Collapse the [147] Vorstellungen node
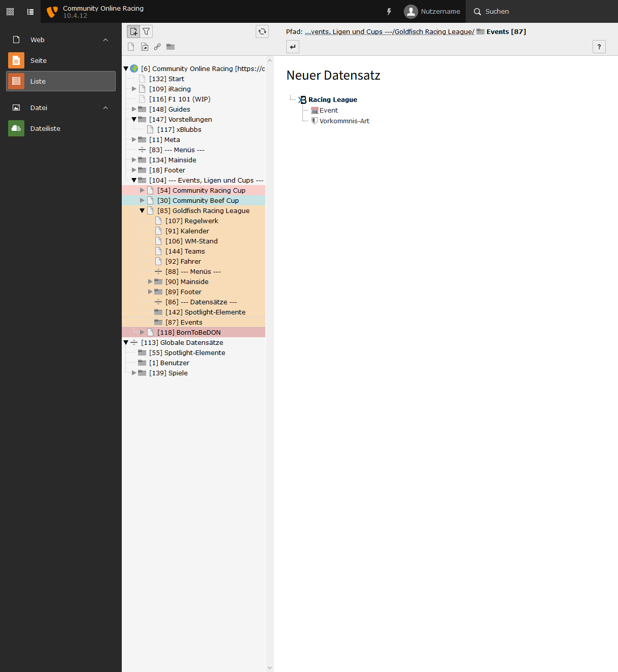The height and width of the screenshot is (672, 618). (134, 119)
